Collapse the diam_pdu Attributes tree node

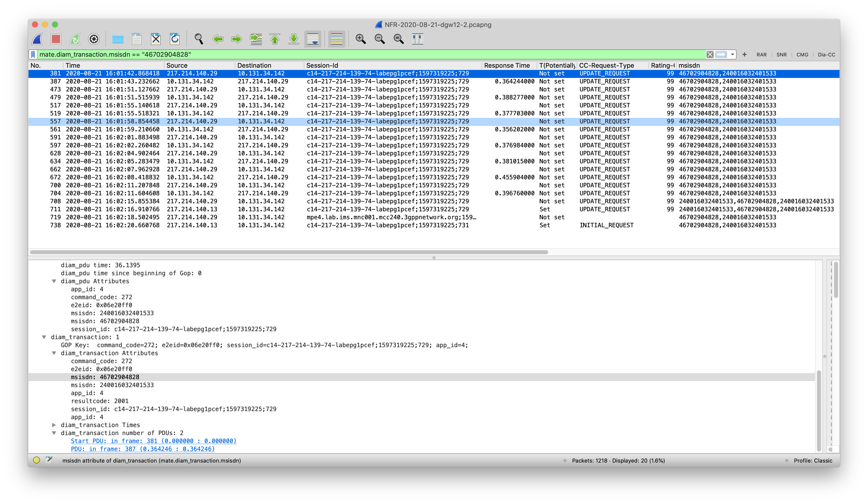[54, 281]
